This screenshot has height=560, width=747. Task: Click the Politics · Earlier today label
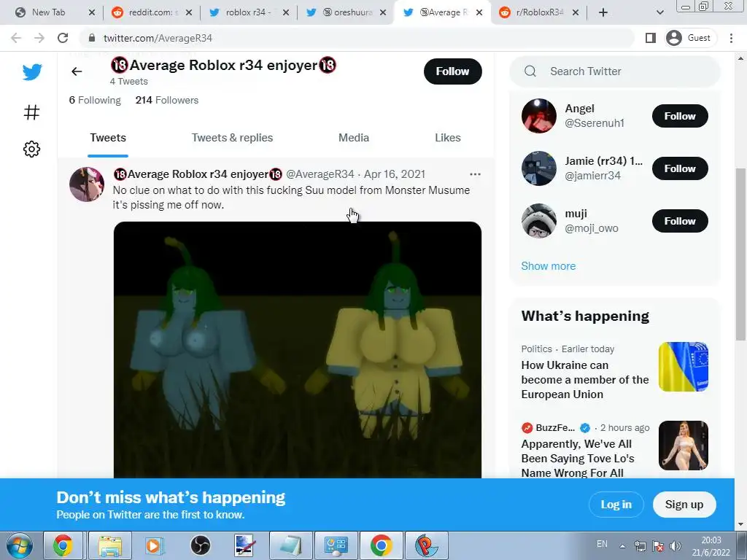click(568, 349)
